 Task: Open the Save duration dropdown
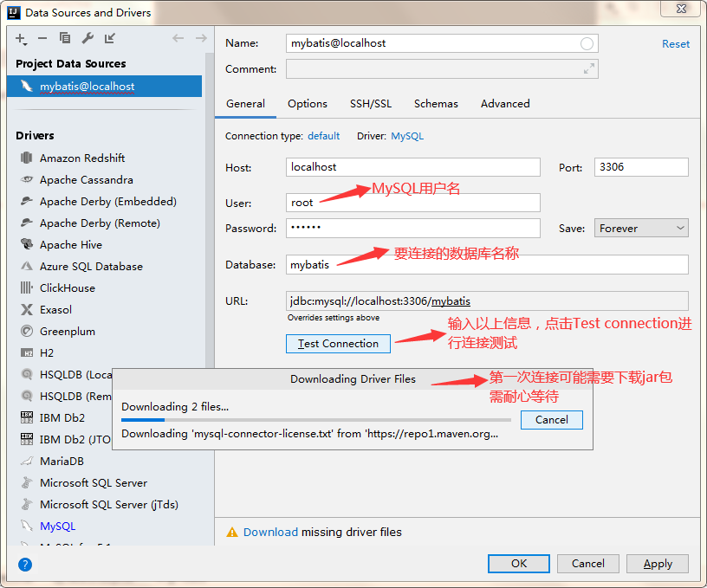[x=641, y=227]
